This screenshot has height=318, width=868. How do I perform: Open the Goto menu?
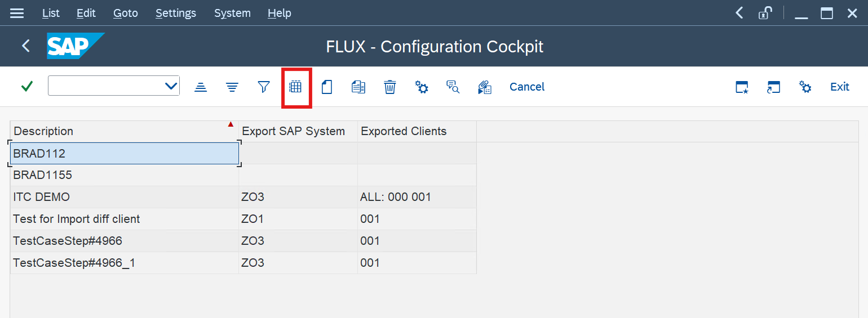point(125,13)
